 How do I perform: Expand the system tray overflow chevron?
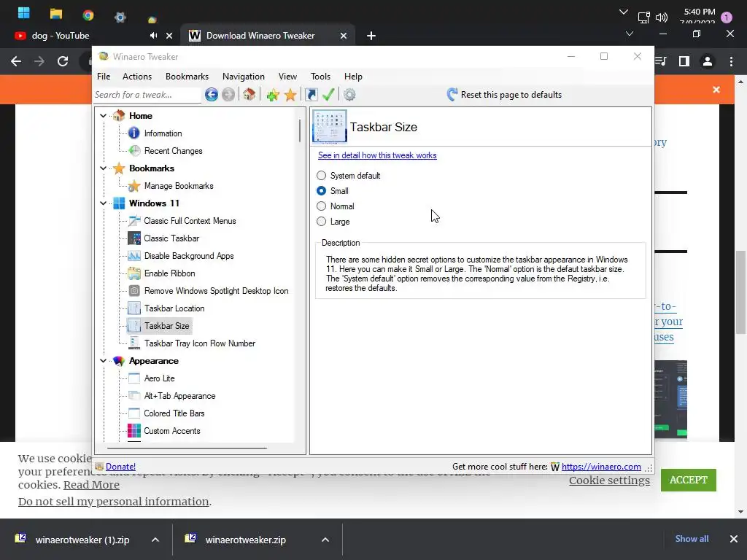623,12
